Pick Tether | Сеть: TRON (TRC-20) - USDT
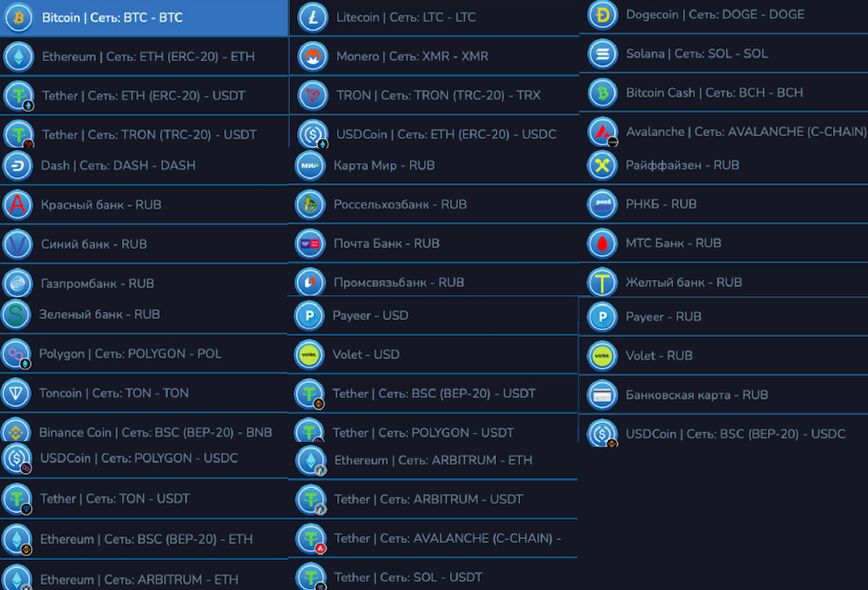The height and width of the screenshot is (590, 868). [x=144, y=133]
